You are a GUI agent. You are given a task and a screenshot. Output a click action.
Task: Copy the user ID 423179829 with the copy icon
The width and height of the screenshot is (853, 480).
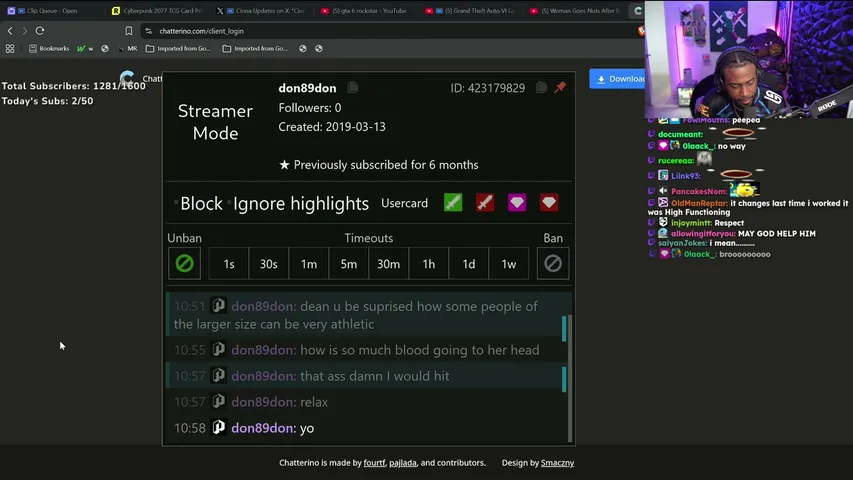coord(541,87)
